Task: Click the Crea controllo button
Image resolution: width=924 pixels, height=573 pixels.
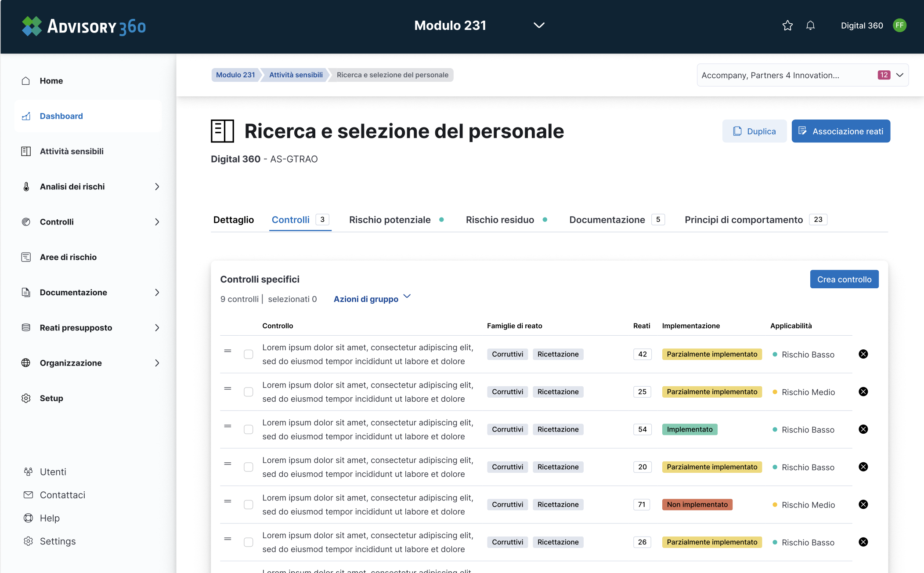Action: 844,279
